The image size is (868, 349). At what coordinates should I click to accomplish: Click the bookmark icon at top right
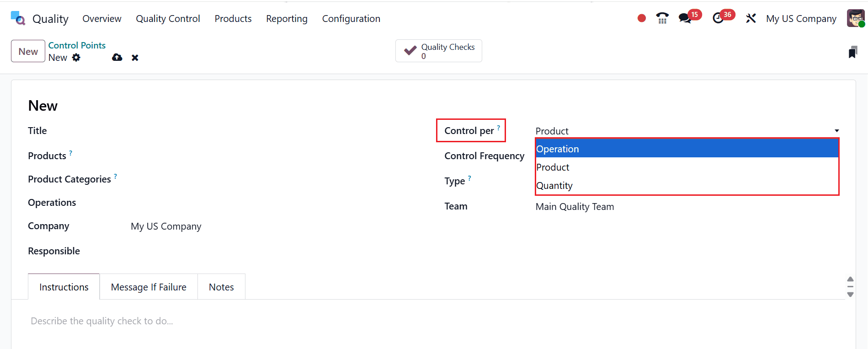point(852,52)
